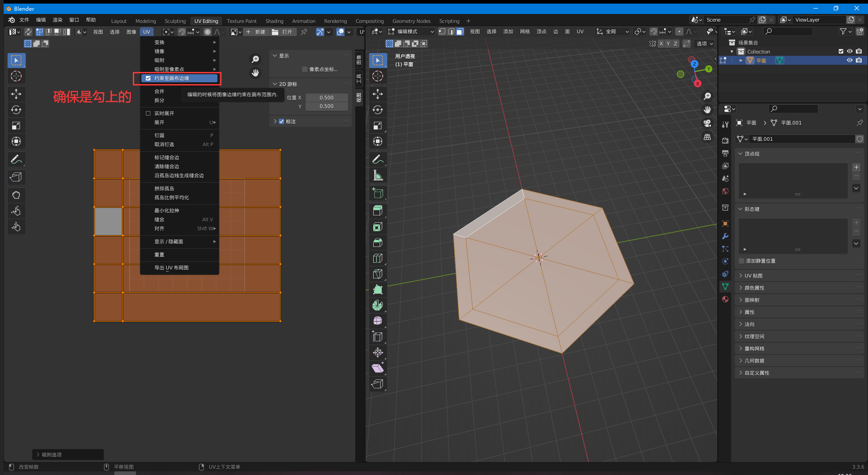The image size is (868, 475).
Task: Select the Inset Faces tool
Action: coord(378,227)
